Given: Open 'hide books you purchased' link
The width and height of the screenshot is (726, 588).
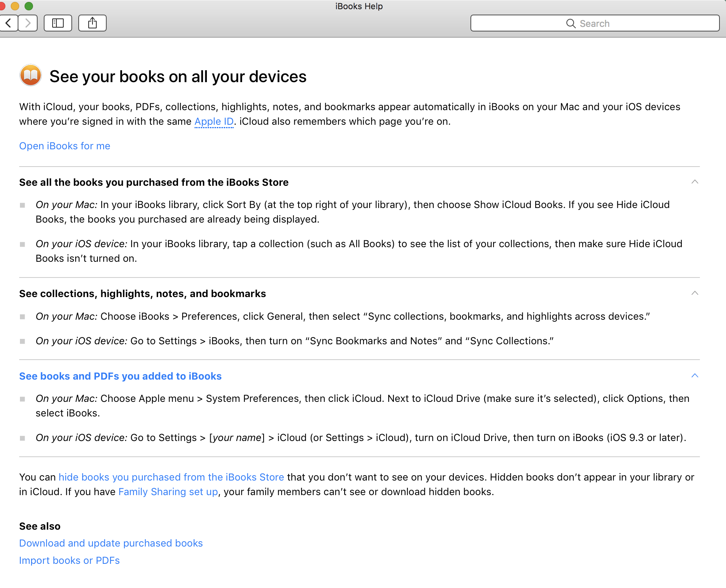Looking at the screenshot, I should click(x=171, y=477).
